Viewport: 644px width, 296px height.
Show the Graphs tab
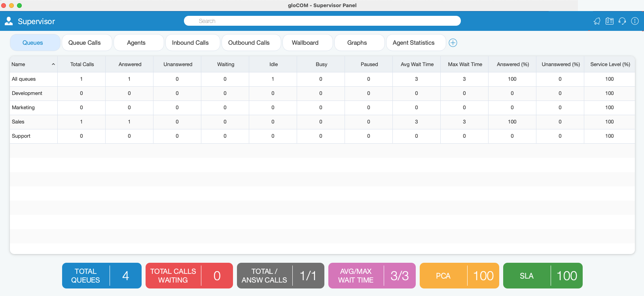[357, 43]
